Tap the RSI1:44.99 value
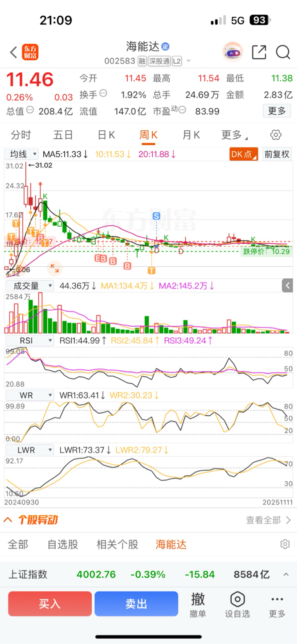Viewport: 297px width, 644px height. [83, 341]
